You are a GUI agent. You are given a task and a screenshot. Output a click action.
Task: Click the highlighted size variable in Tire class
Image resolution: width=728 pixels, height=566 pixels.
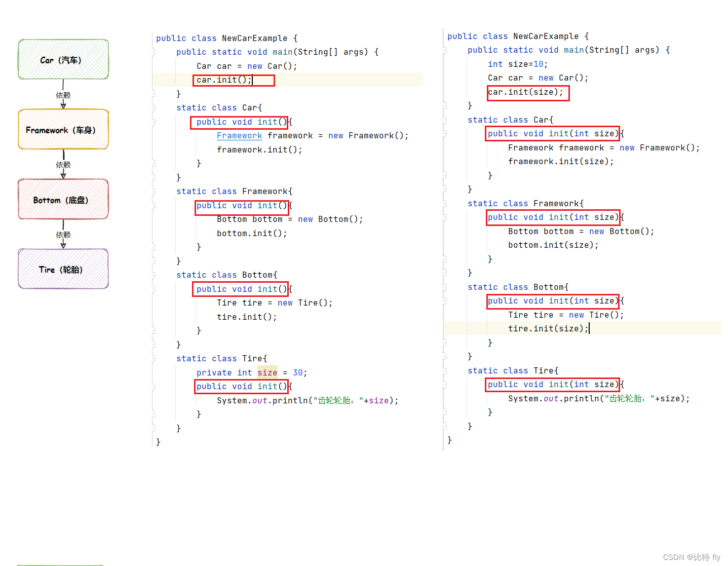267,373
